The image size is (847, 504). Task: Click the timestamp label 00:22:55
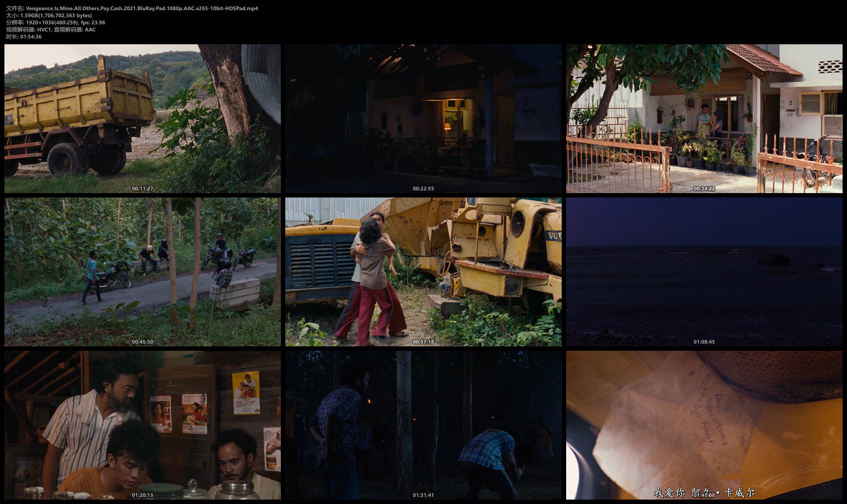point(423,189)
